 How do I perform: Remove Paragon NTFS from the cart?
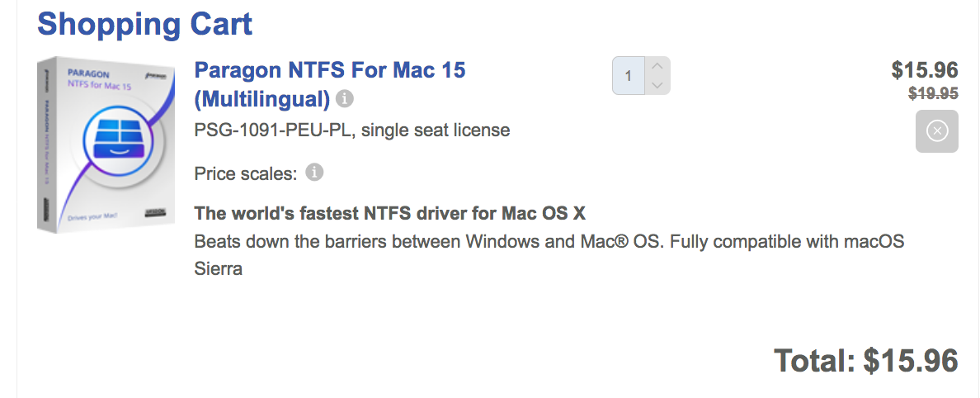coord(936,131)
